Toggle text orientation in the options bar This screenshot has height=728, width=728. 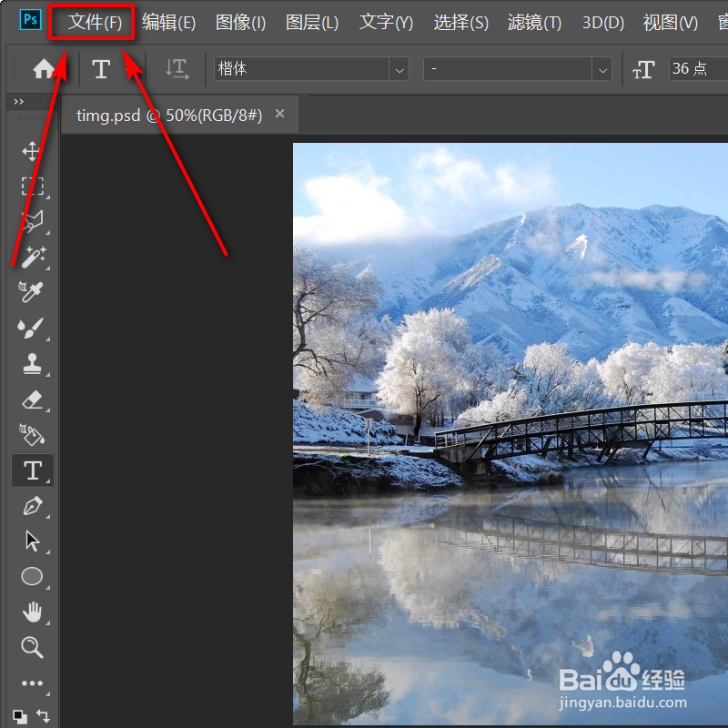click(176, 68)
